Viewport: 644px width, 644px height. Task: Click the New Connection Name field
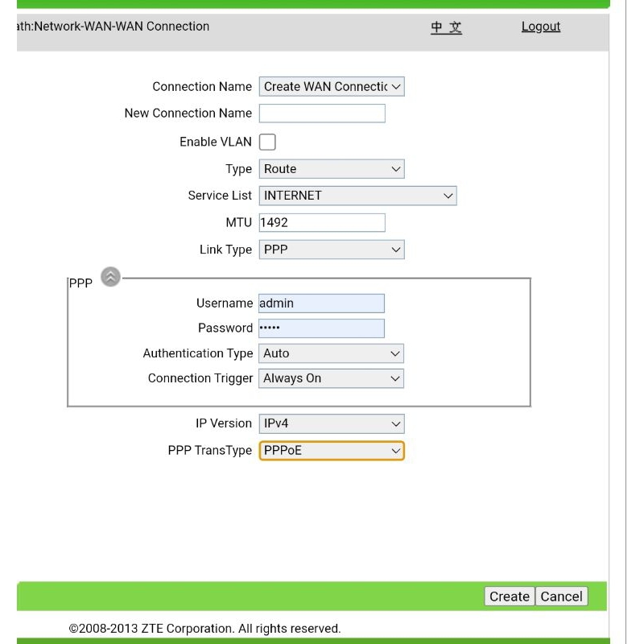point(322,114)
